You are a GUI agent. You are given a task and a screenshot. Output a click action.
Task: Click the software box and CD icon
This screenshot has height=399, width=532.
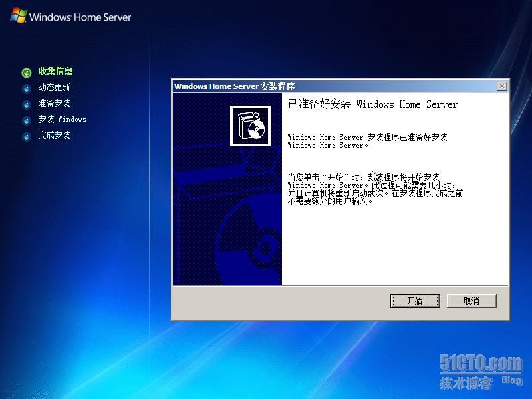click(251, 126)
